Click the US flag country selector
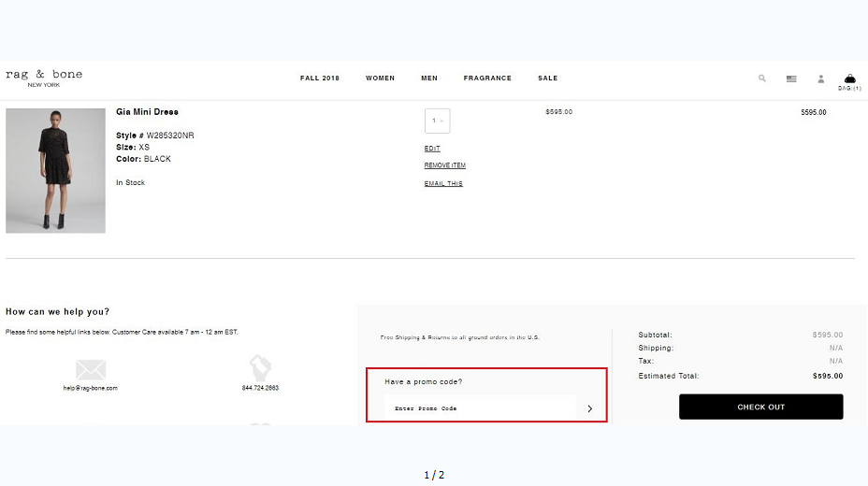Screen dimensions: 868x486 click(x=791, y=79)
